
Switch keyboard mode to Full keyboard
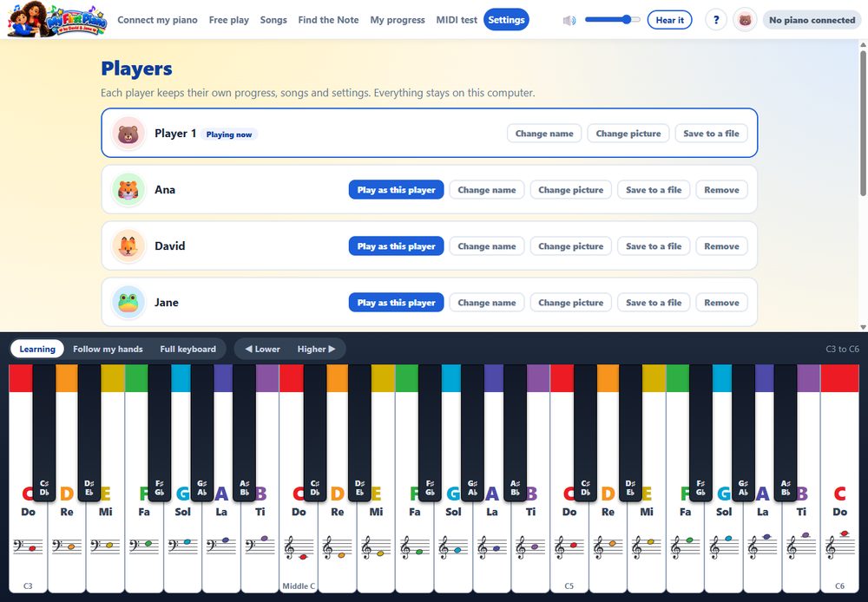point(187,349)
